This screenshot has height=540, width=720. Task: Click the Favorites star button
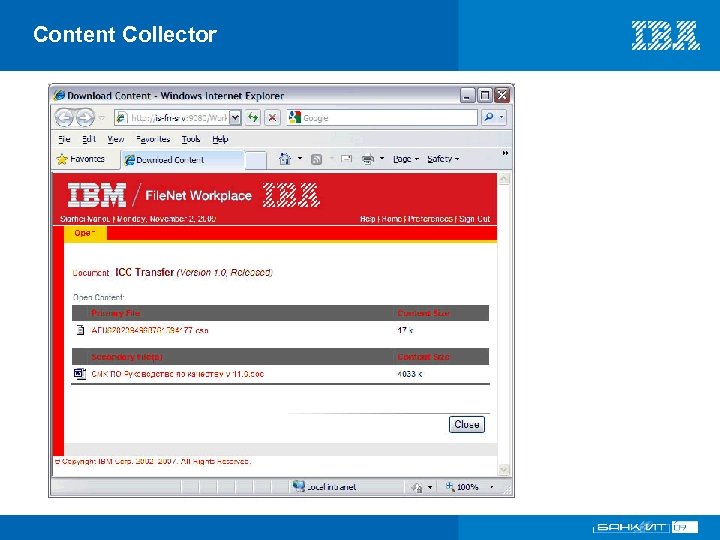click(x=80, y=159)
